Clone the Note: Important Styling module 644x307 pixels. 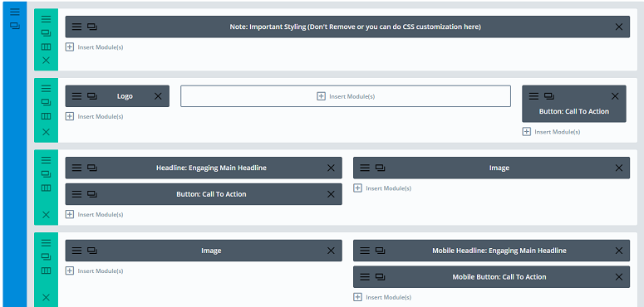tap(92, 27)
